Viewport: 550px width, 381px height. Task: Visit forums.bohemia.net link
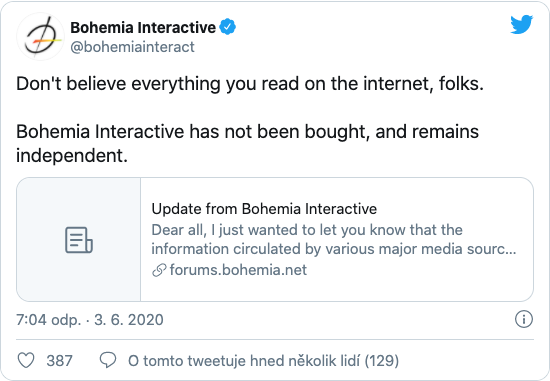(238, 270)
